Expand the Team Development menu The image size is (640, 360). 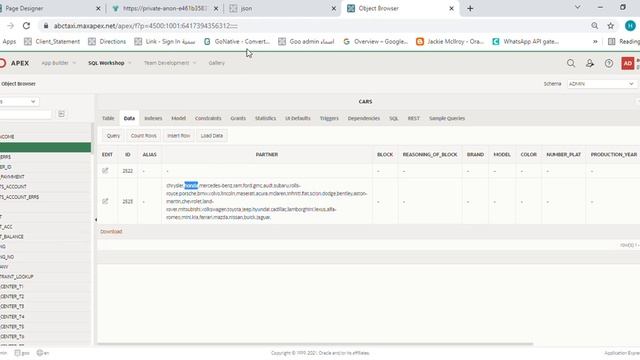tap(170, 63)
